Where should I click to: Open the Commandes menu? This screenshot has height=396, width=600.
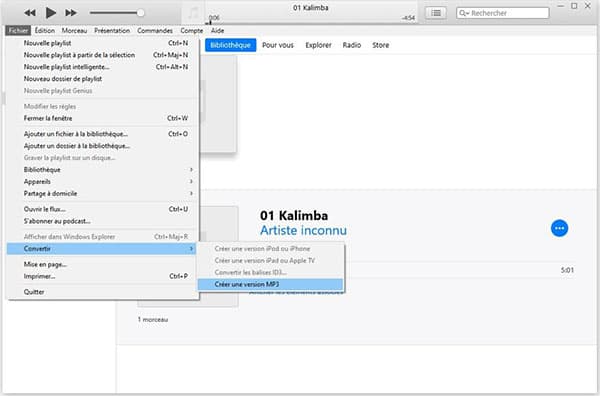pos(155,31)
